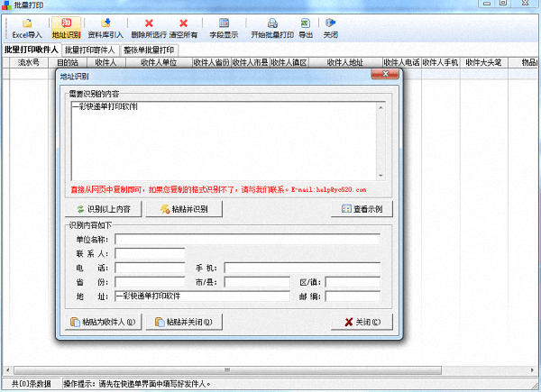Image resolution: width=541 pixels, height=392 pixels.
Task: Open the 整张单批量打印 tab
Action: [149, 50]
